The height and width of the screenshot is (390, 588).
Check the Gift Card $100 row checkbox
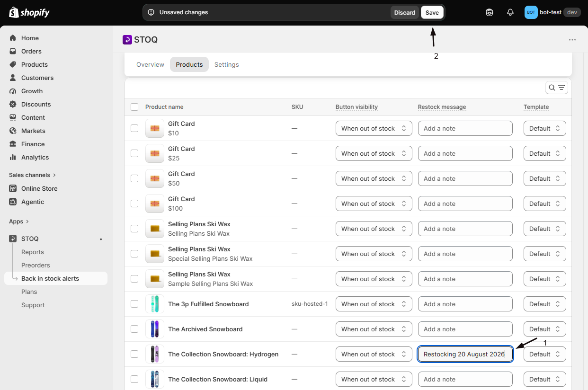[134, 204]
